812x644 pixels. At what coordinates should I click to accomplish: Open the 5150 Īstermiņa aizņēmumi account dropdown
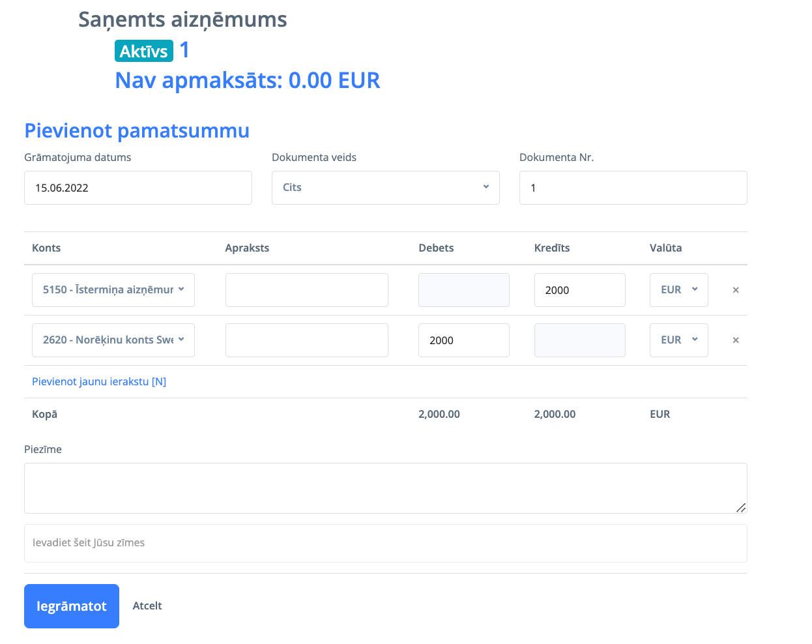tap(113, 290)
